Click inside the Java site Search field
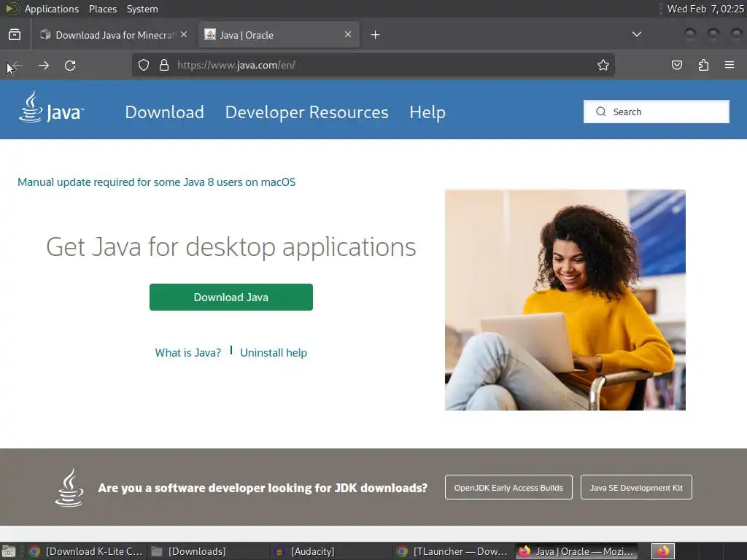 pos(656,112)
